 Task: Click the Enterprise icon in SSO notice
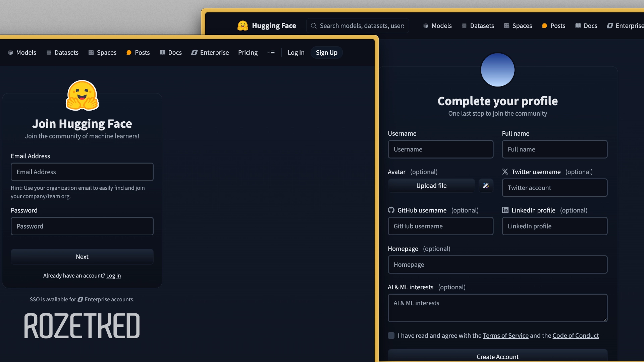pos(80,299)
